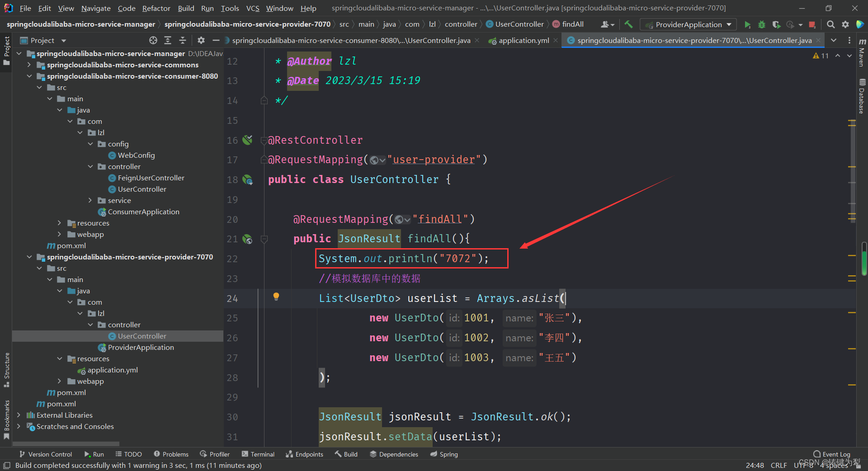Collapse all in Project panel
The width and height of the screenshot is (868, 471).
[183, 40]
